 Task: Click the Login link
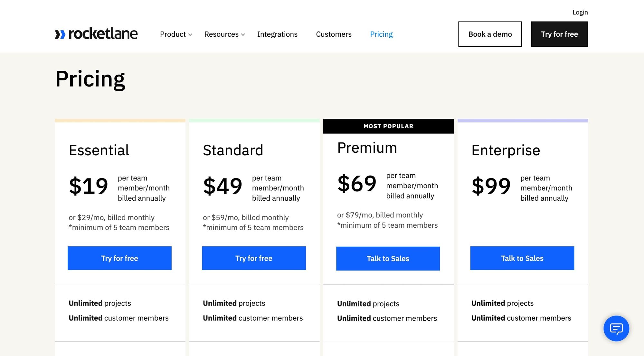(x=580, y=12)
